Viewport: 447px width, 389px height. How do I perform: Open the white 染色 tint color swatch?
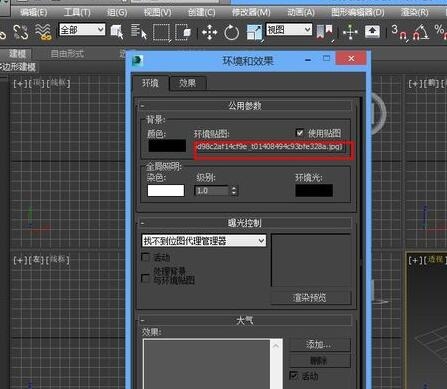pos(166,190)
